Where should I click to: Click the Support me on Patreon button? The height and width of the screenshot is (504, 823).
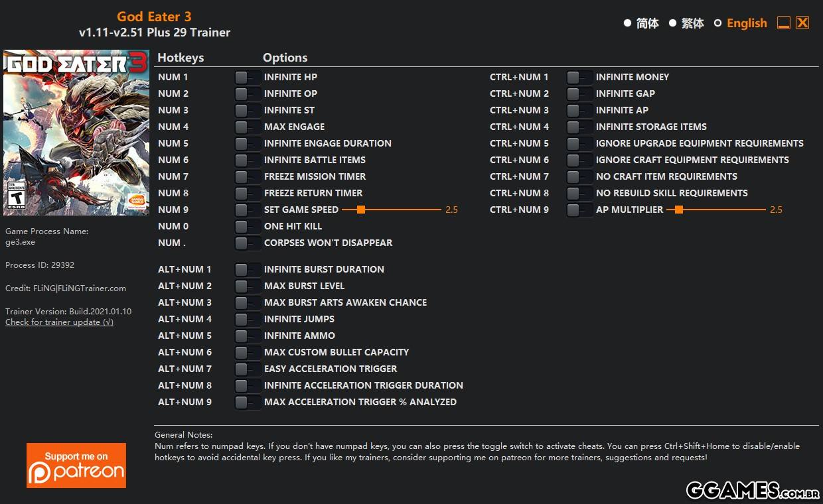pyautogui.click(x=76, y=466)
